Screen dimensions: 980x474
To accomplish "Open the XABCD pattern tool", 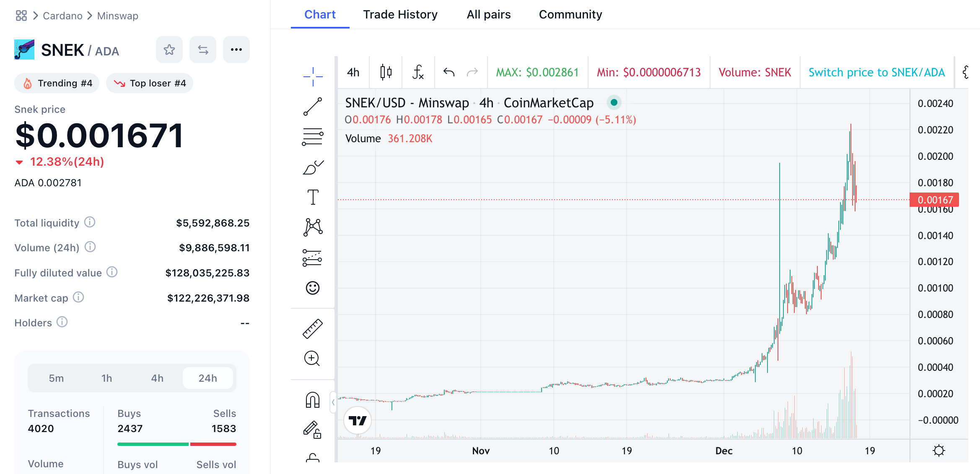I will [313, 227].
